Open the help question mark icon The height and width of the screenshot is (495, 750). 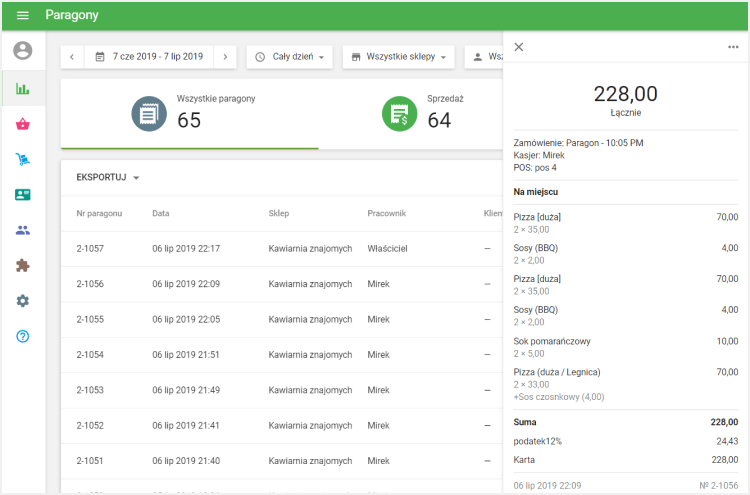tap(22, 336)
